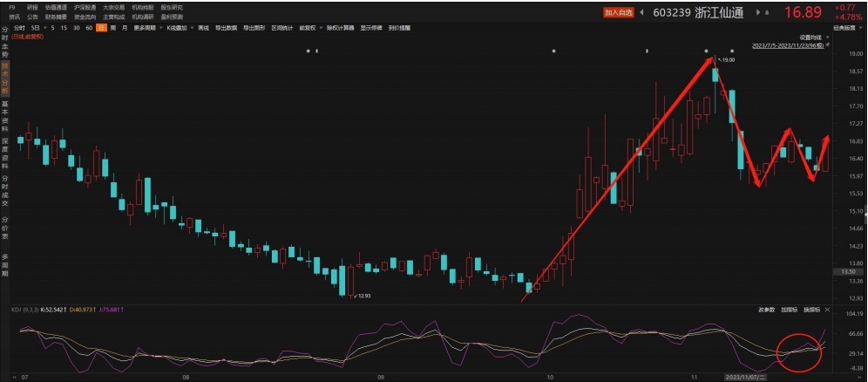Click 导出图形 to export the chart
868x382 pixels.
tap(254, 28)
